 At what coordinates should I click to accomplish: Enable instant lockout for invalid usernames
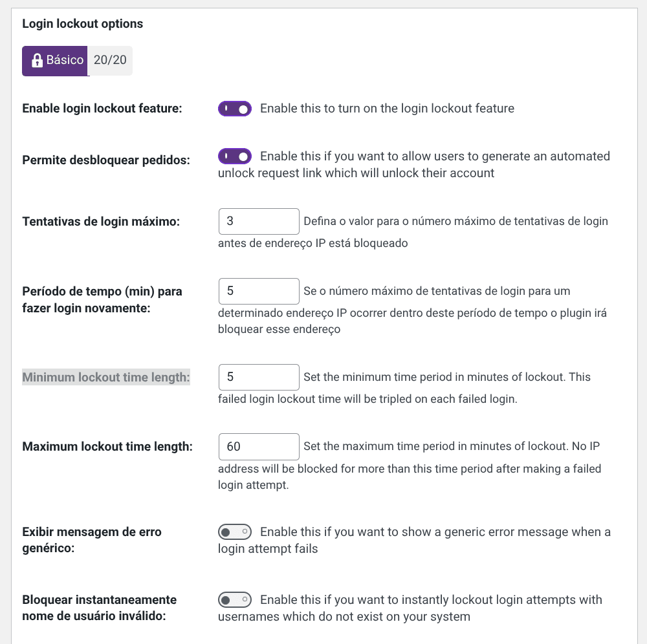tap(234, 599)
